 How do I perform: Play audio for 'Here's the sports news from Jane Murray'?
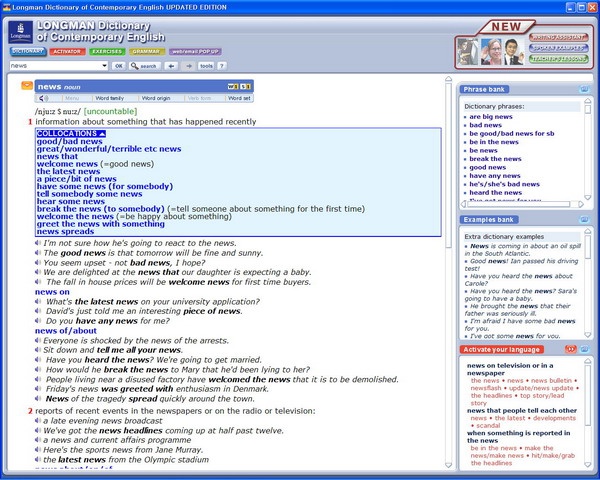38,449
